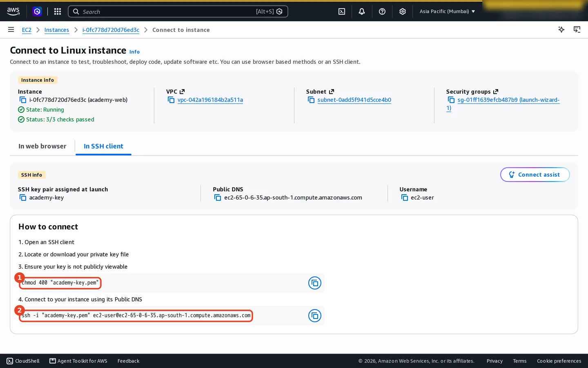Launch CloudShell from the top bar icon
The width and height of the screenshot is (588, 368).
[342, 11]
